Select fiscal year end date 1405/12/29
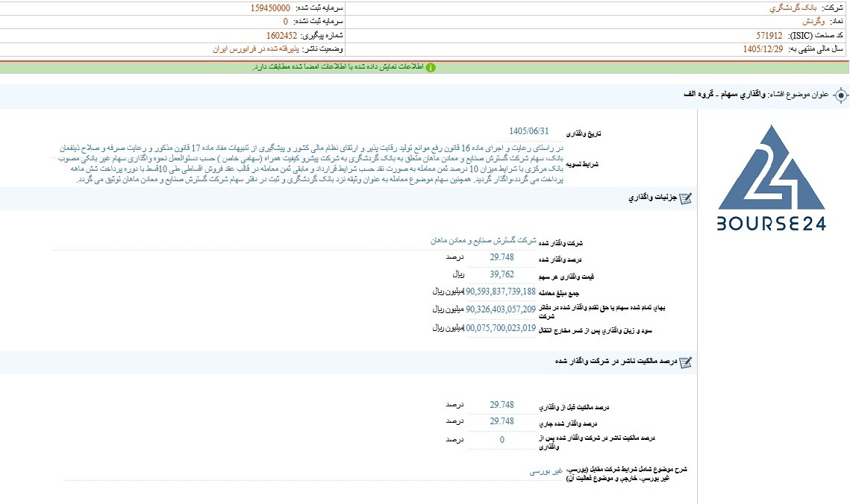Image resolution: width=850 pixels, height=504 pixels. click(763, 49)
